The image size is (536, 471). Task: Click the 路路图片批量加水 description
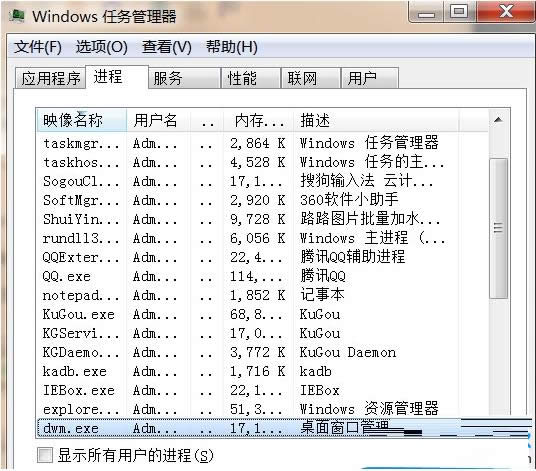(x=370, y=219)
